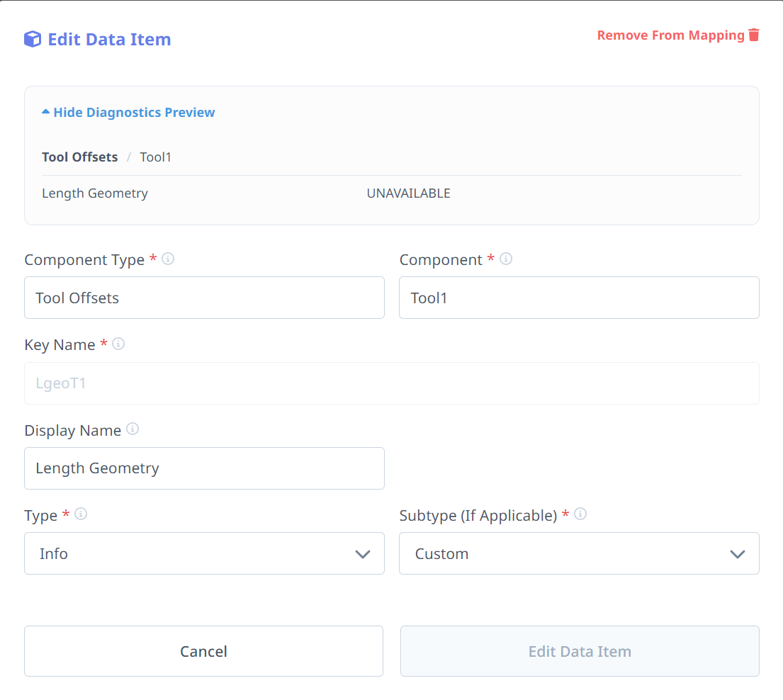This screenshot has height=700, width=783.
Task: Click the info icon next to Type
Action: (x=81, y=514)
